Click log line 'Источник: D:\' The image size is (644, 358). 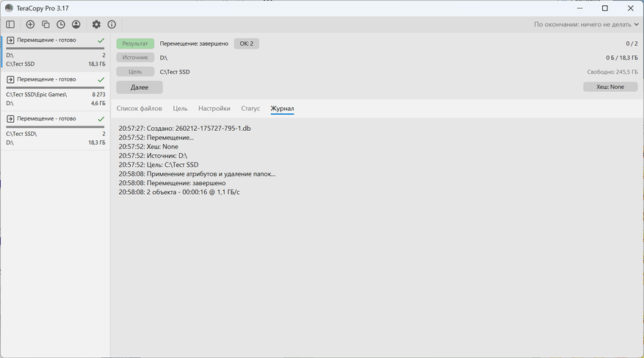click(x=153, y=155)
